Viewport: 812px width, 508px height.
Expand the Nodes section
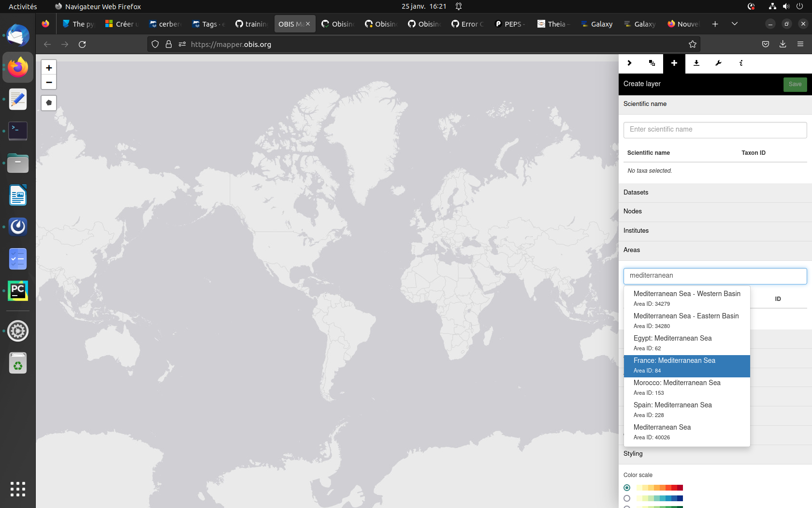tap(715, 211)
